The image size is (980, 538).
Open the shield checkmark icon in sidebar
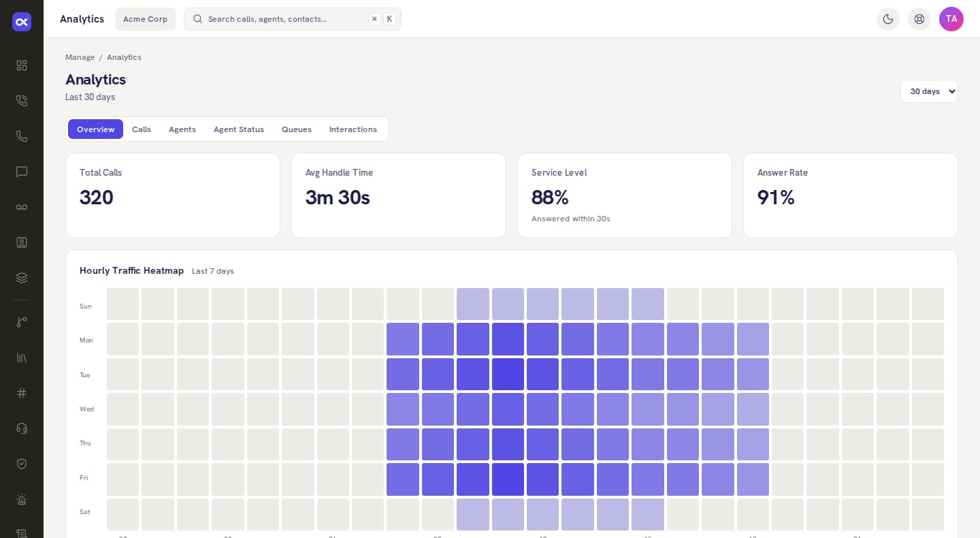click(22, 464)
